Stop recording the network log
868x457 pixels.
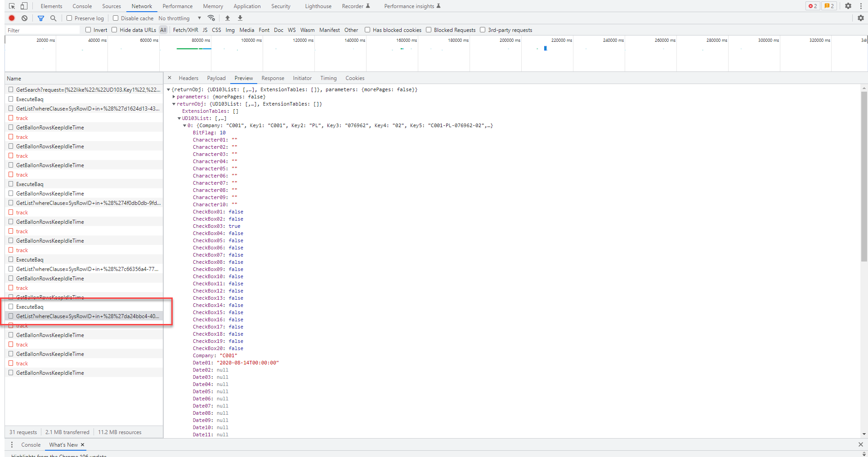(12, 18)
